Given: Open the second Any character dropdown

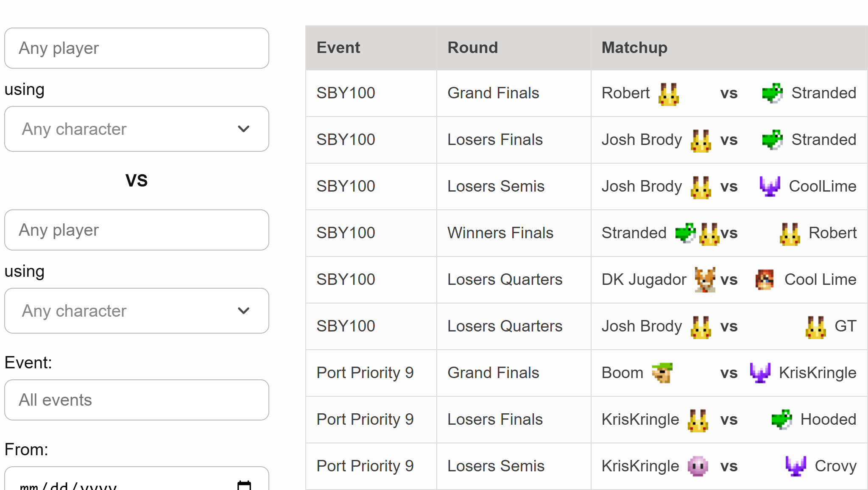Looking at the screenshot, I should (137, 311).
